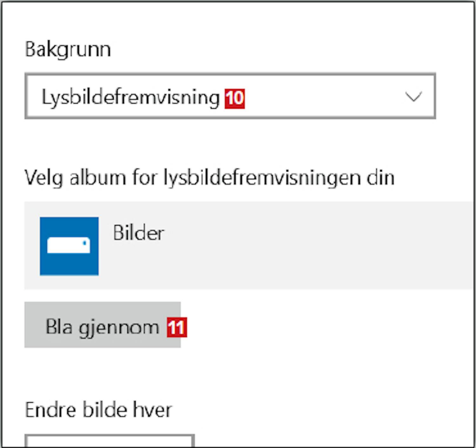476x448 pixels.
Task: Click the chevron arrow in background dropdown
Action: [x=413, y=97]
